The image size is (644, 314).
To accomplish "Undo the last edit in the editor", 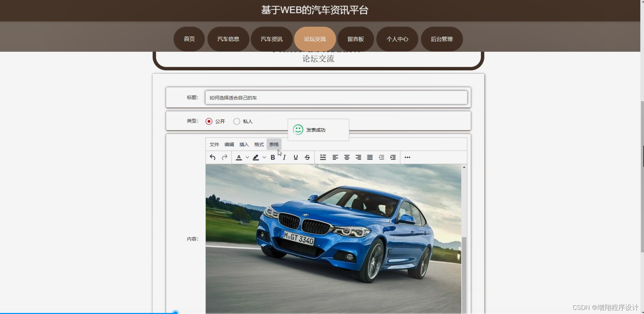I will click(212, 157).
